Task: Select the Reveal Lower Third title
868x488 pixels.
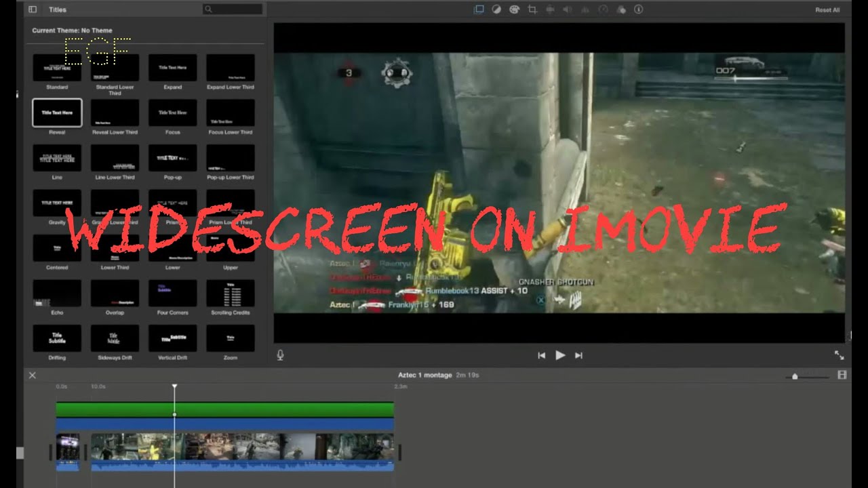Action: 115,113
